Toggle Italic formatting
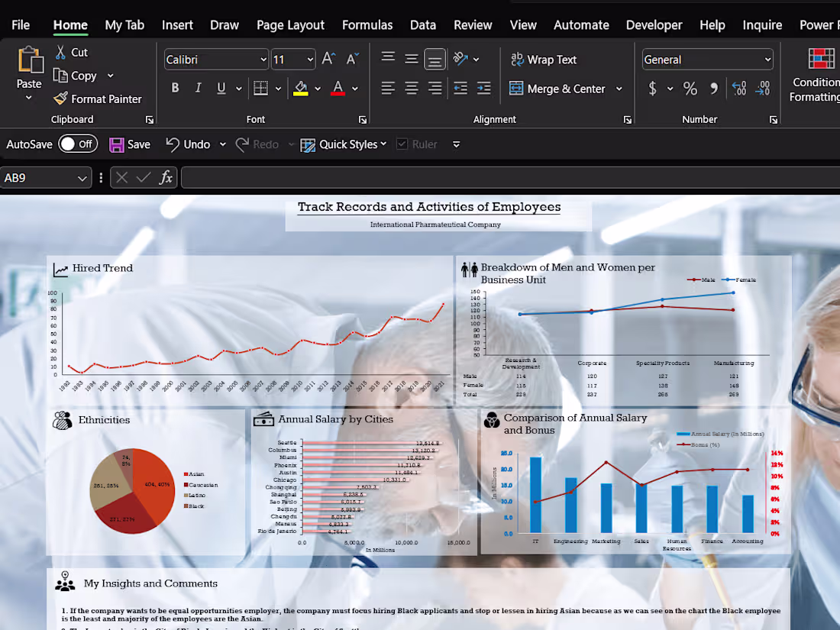 [197, 89]
